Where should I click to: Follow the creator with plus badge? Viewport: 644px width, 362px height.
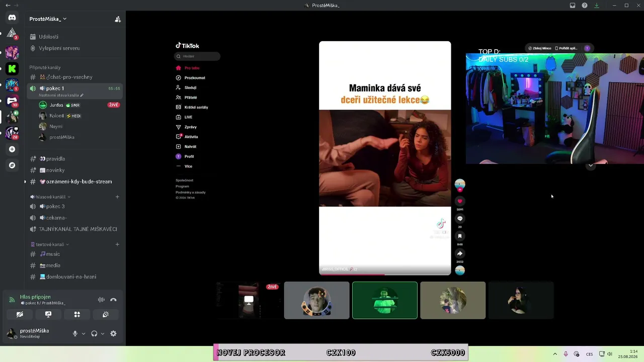pyautogui.click(x=459, y=190)
